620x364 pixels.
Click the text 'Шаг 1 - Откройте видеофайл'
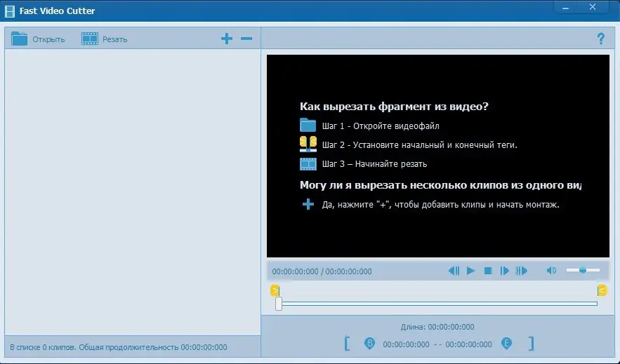tap(381, 126)
